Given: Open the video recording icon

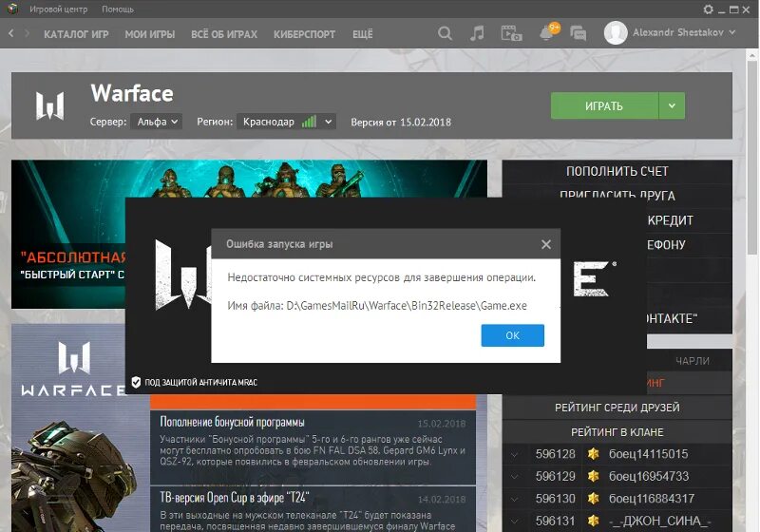Looking at the screenshot, I should click(511, 33).
